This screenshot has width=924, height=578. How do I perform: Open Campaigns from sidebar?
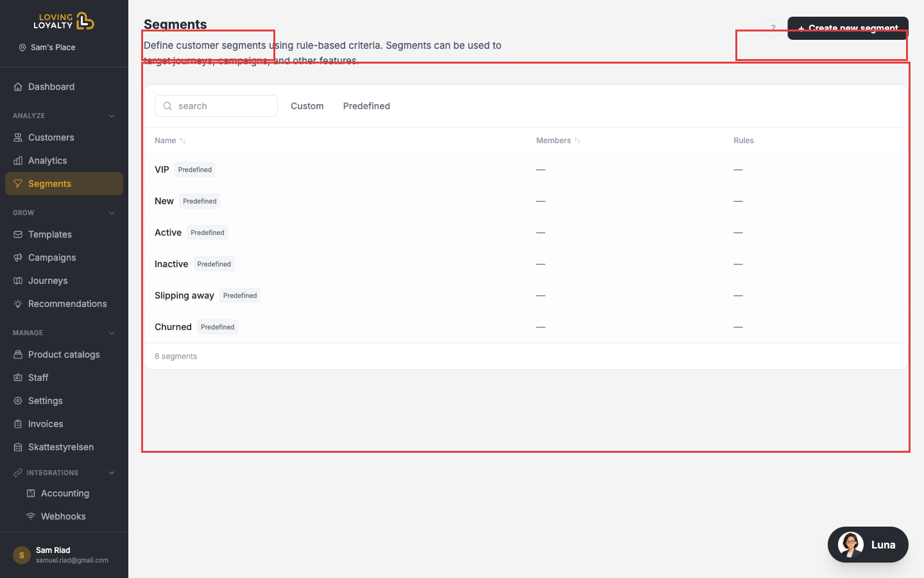tap(64, 258)
